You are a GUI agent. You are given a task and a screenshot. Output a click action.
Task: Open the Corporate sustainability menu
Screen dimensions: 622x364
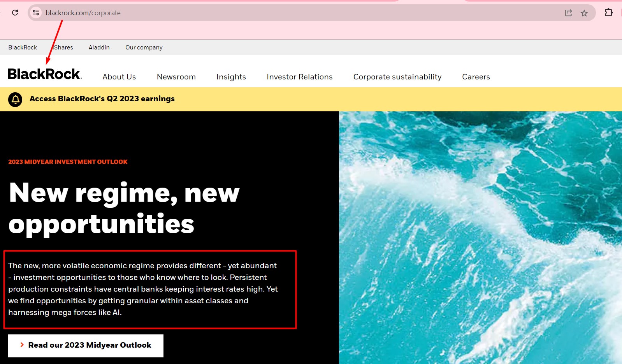click(x=397, y=77)
